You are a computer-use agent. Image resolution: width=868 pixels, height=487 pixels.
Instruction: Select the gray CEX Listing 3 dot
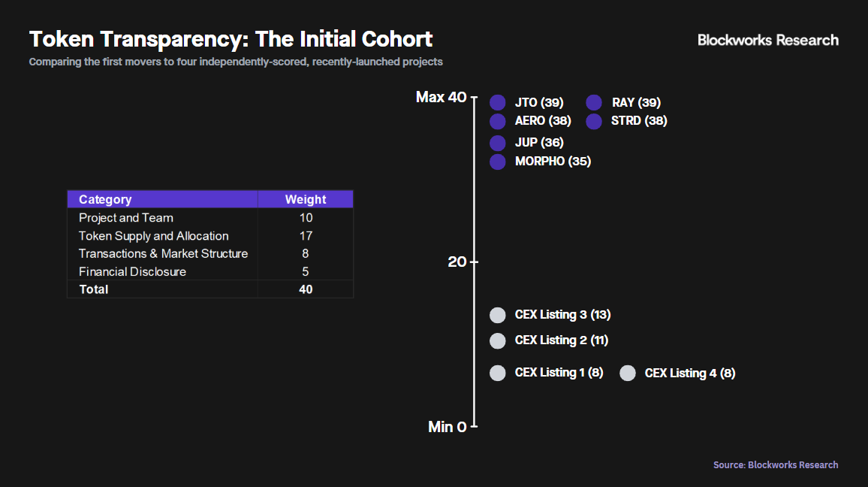pos(497,315)
